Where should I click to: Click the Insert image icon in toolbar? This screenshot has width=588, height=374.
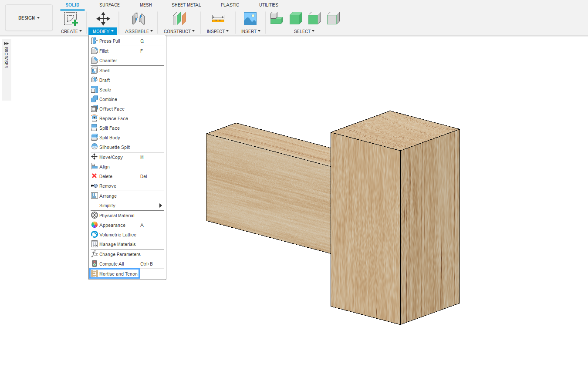pos(250,18)
